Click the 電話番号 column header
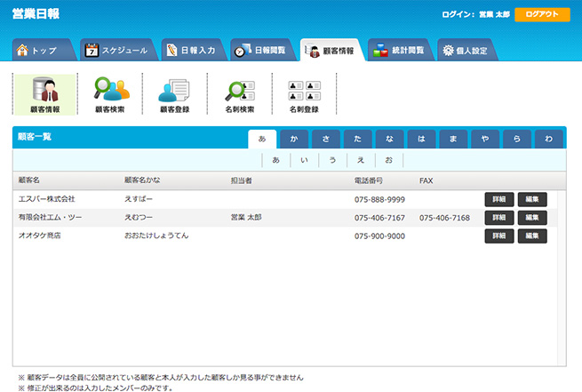 click(x=368, y=180)
